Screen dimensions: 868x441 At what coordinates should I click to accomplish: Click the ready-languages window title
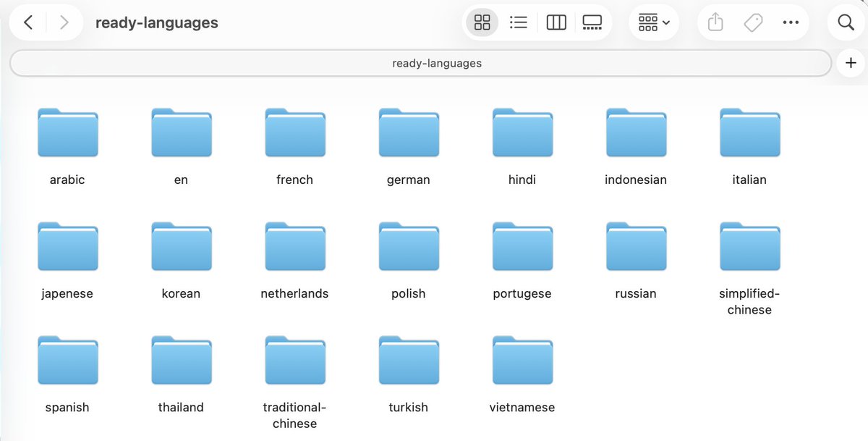click(x=157, y=22)
